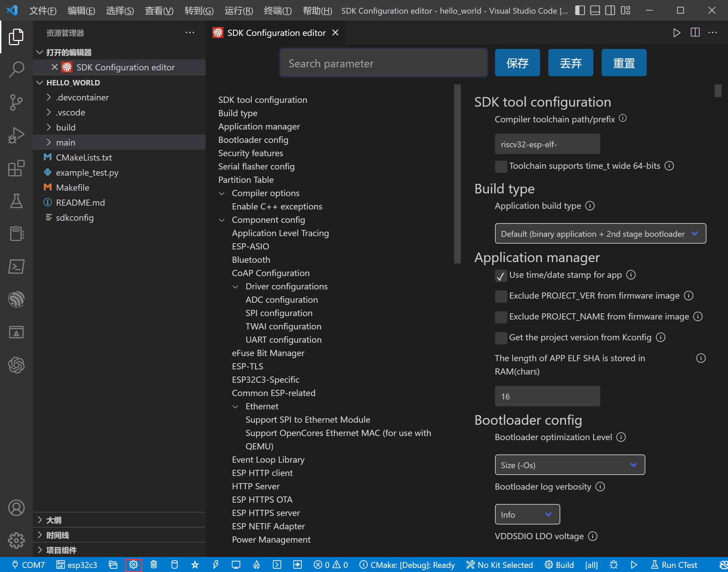The image size is (728, 572).
Task: Toggle the secondary sidebar layout icon
Action: [610, 10]
